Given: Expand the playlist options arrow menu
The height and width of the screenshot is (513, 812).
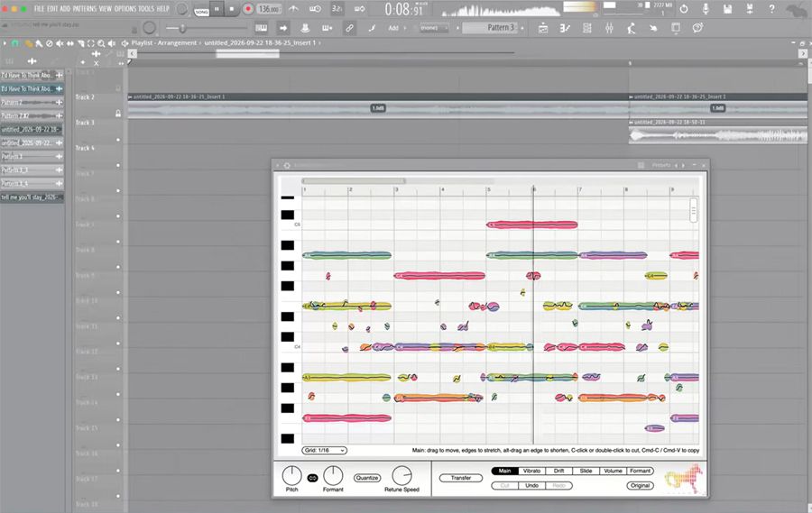Looking at the screenshot, I should (x=5, y=43).
